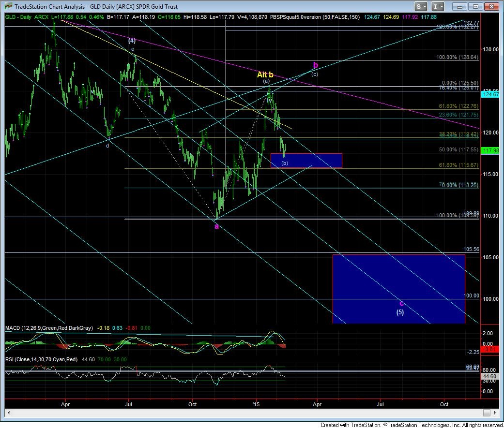The height and width of the screenshot is (428, 504).
Task: Open the S symbol link dropdown
Action: (421, 6)
